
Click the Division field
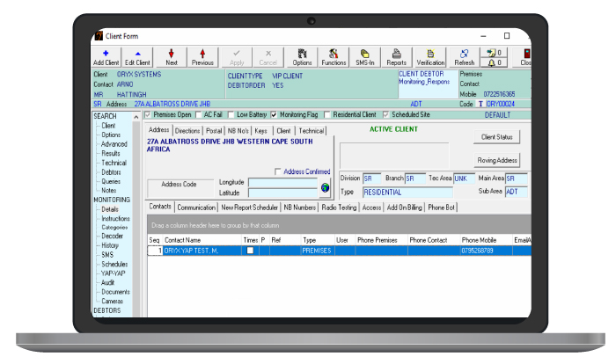click(x=371, y=178)
